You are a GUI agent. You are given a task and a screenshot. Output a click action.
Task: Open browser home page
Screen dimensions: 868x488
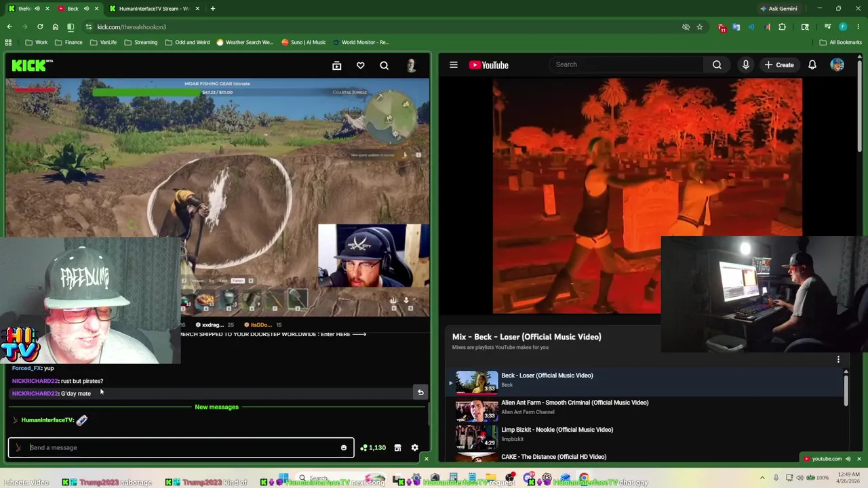click(x=56, y=26)
